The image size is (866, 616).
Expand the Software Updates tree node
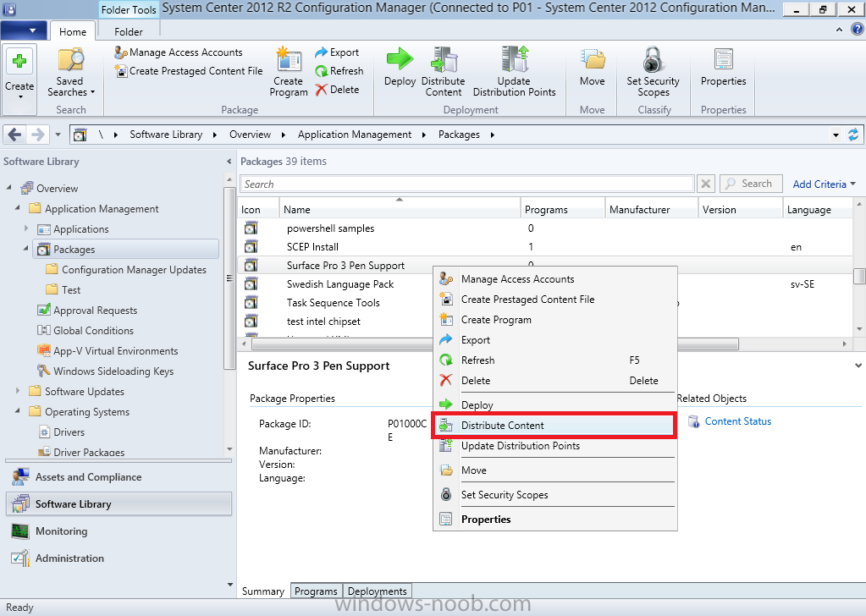[x=18, y=390]
